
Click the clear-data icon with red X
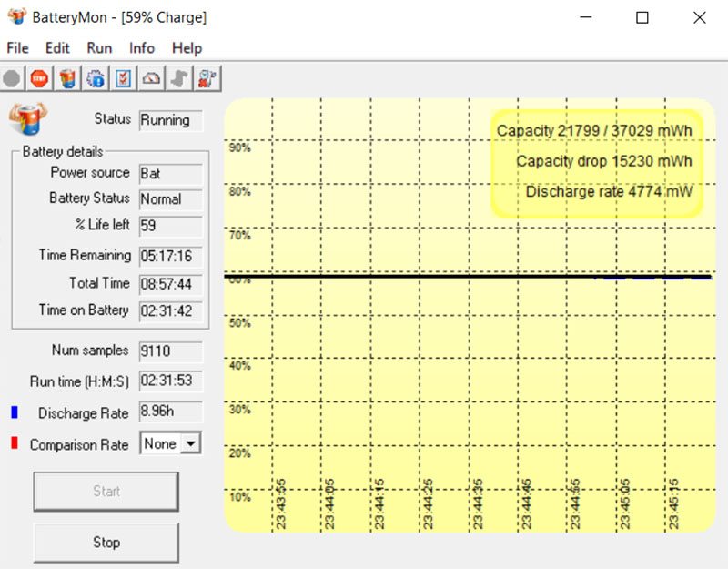coord(207,78)
